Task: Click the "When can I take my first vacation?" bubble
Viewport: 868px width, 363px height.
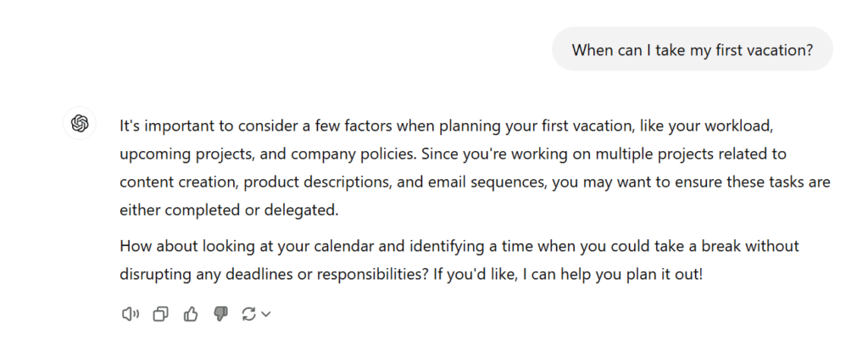Action: [x=692, y=49]
